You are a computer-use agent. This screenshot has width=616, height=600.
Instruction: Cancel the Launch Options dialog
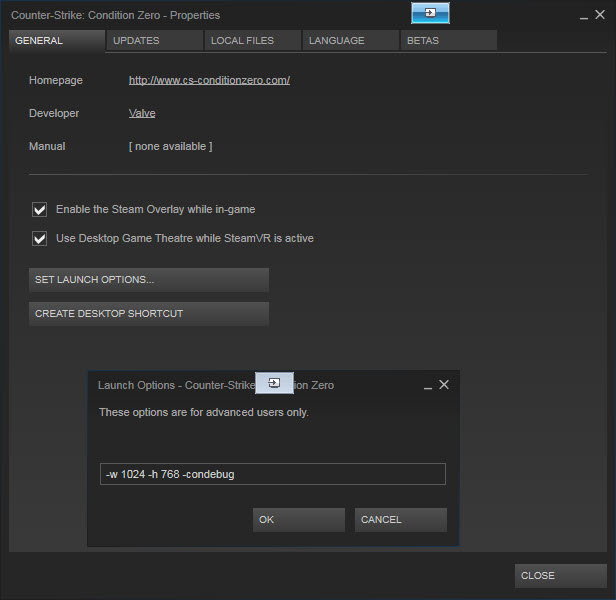tap(400, 520)
